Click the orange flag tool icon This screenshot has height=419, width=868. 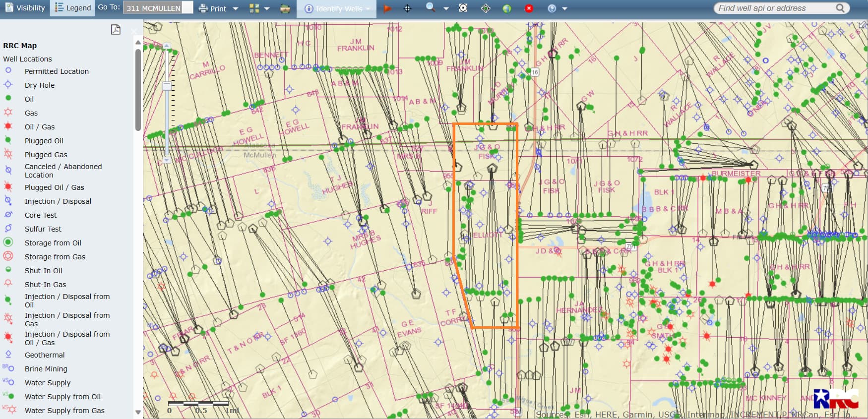click(387, 8)
